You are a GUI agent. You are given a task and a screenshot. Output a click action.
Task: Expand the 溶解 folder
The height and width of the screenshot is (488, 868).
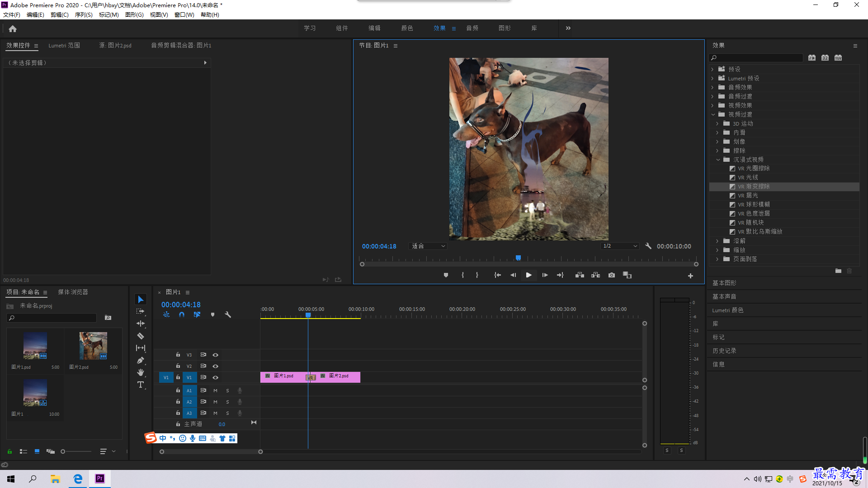717,241
